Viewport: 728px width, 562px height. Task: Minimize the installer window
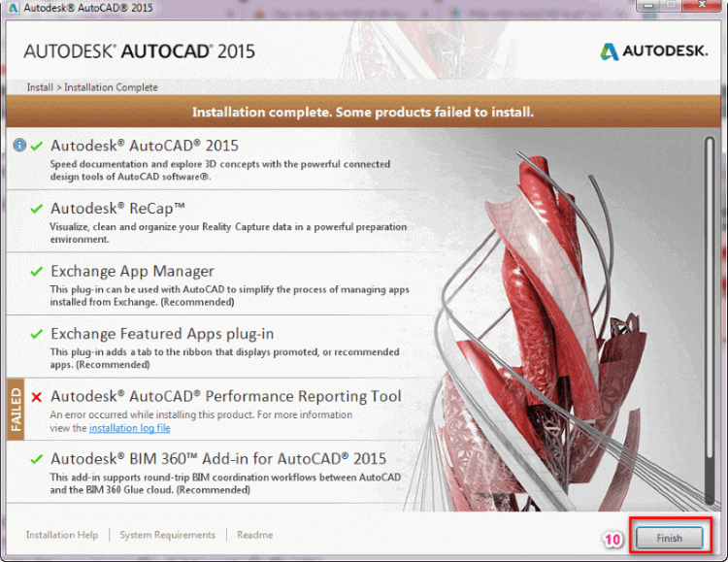(x=648, y=5)
